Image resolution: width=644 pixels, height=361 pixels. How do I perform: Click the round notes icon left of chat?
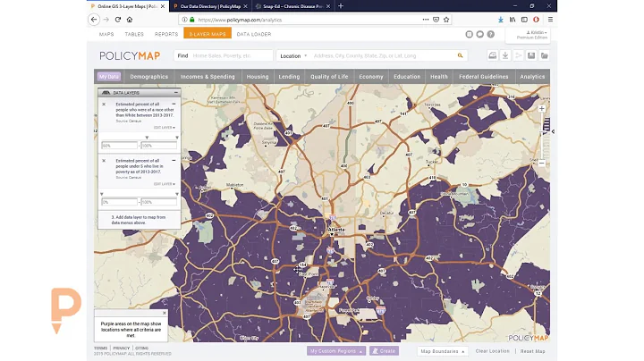coord(469,34)
